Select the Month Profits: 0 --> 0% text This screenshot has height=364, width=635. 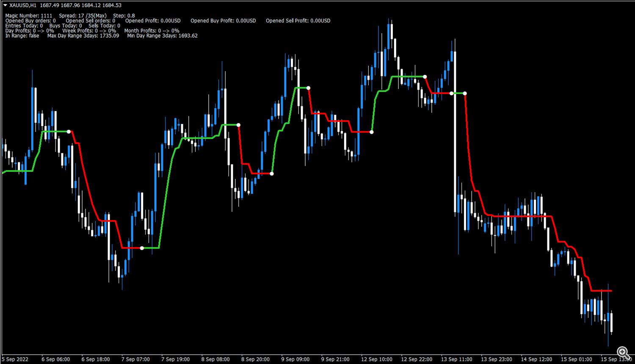[x=152, y=31]
